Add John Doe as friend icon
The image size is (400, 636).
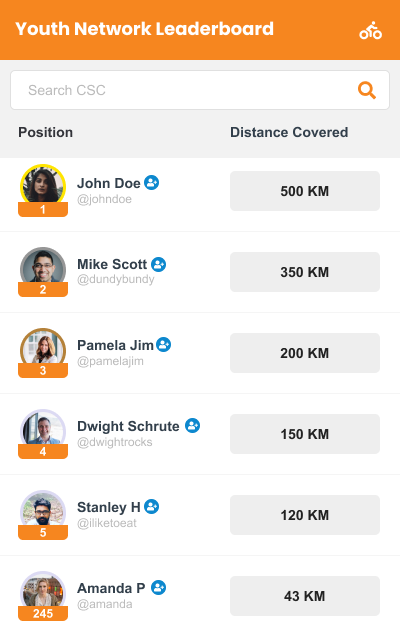click(x=152, y=183)
